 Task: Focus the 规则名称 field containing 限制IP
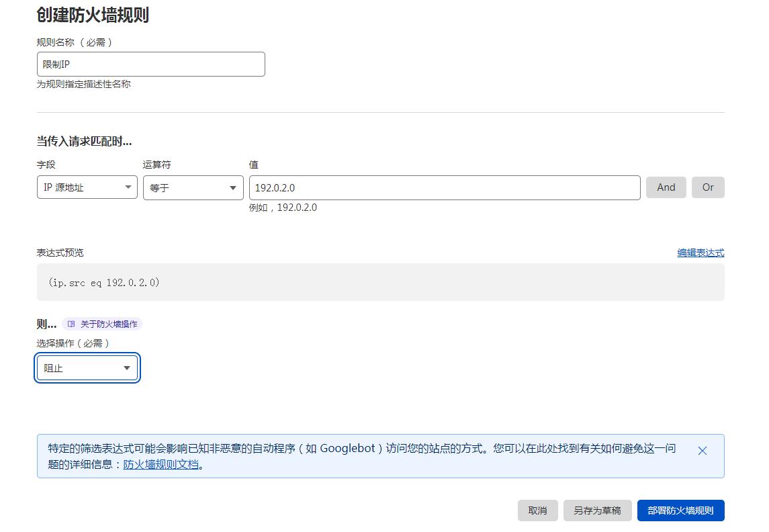150,64
